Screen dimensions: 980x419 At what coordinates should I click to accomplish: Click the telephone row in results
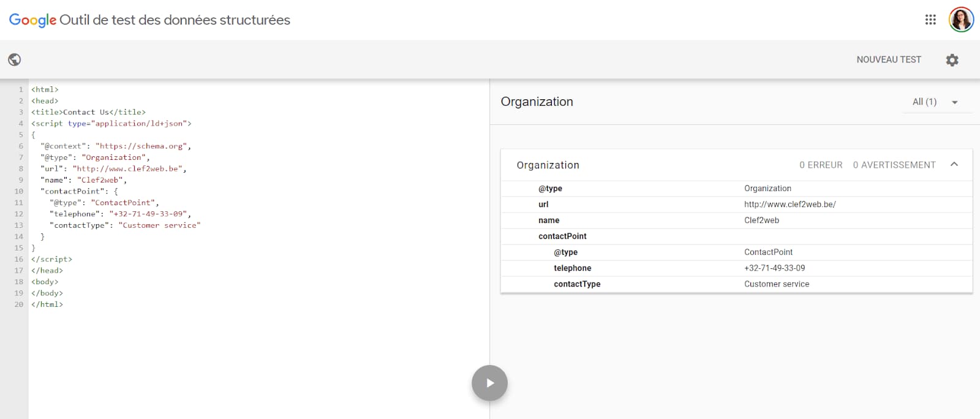tap(736, 268)
